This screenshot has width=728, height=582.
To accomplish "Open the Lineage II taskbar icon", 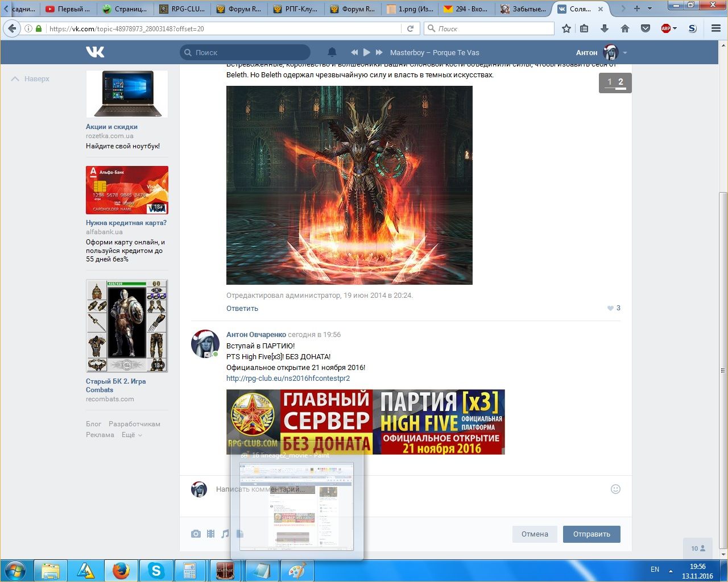I will [x=225, y=571].
